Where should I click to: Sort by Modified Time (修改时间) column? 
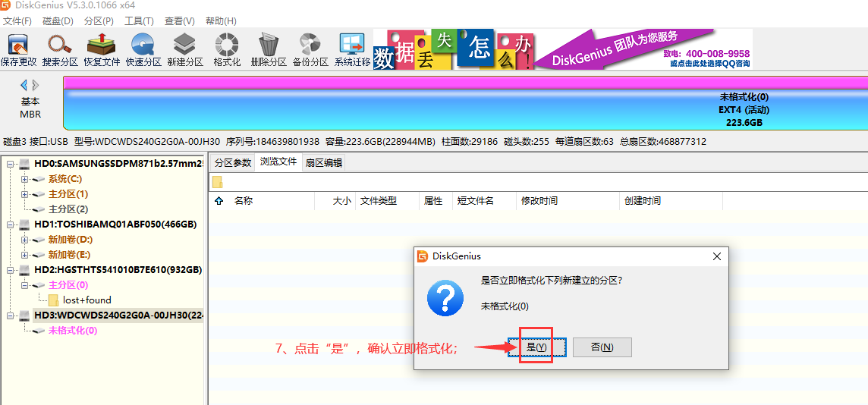pyautogui.click(x=568, y=201)
